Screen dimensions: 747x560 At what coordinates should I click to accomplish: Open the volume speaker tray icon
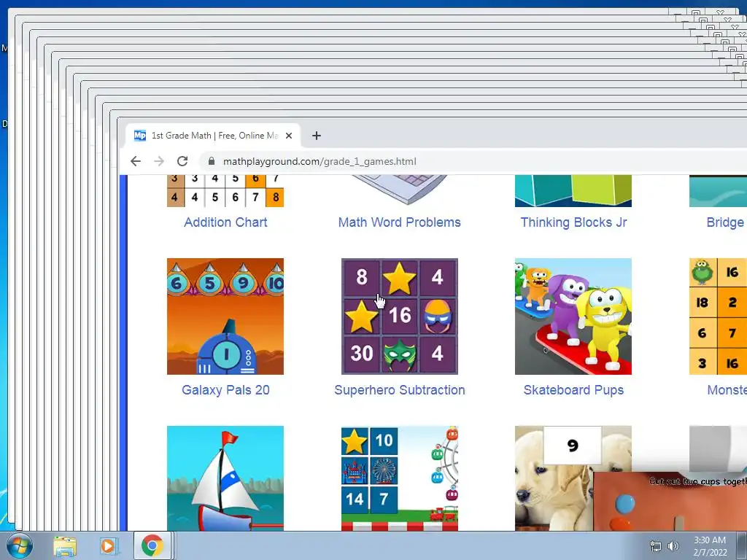pos(673,546)
